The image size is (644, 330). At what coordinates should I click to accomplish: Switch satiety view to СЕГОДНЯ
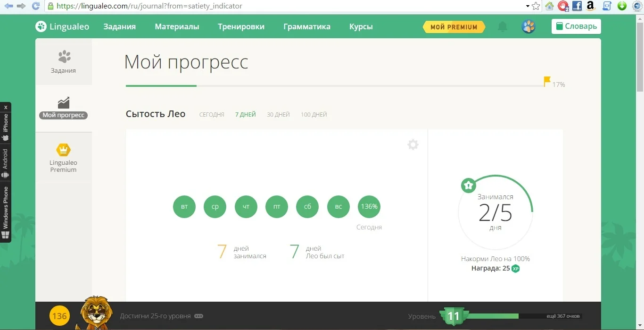[212, 115]
